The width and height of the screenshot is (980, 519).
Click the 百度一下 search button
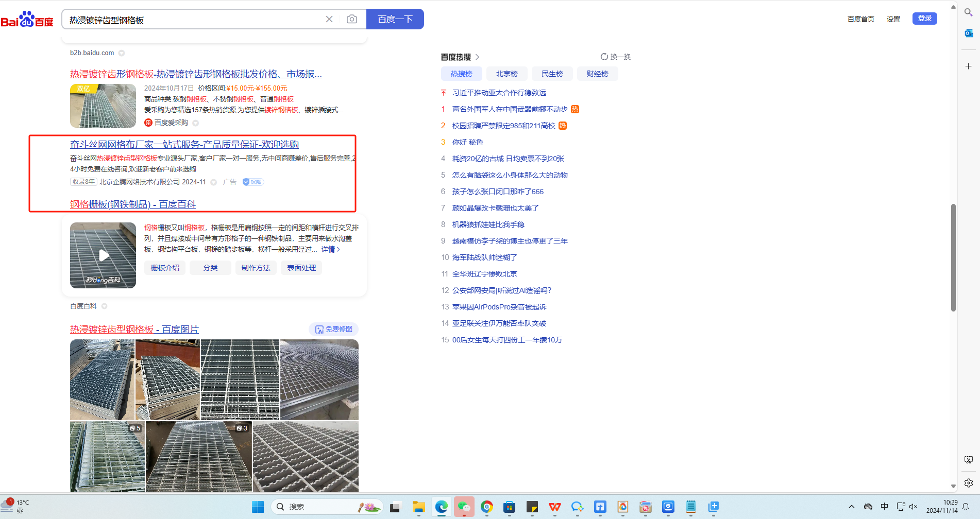(x=395, y=19)
